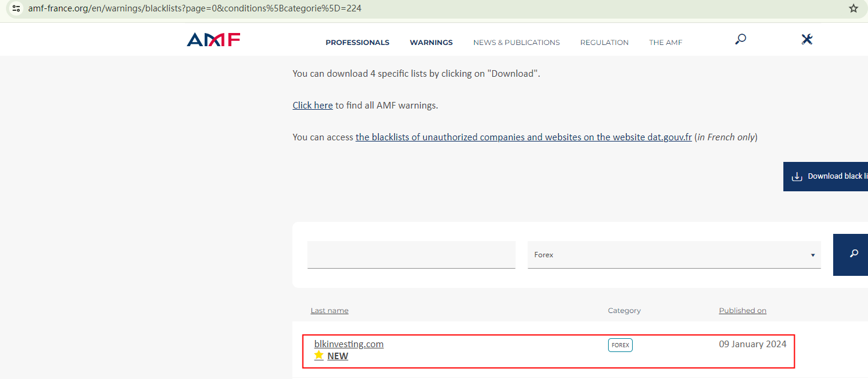This screenshot has width=868, height=379.
Task: Submit search with blue magnifier button
Action: [853, 254]
